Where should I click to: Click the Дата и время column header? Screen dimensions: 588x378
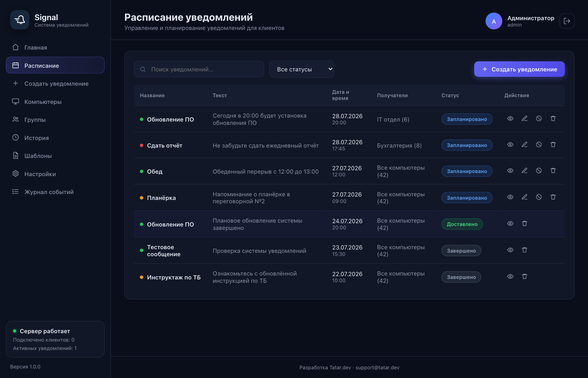pos(340,95)
